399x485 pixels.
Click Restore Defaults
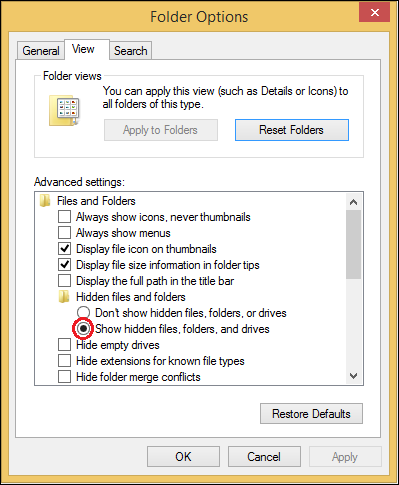click(x=311, y=414)
